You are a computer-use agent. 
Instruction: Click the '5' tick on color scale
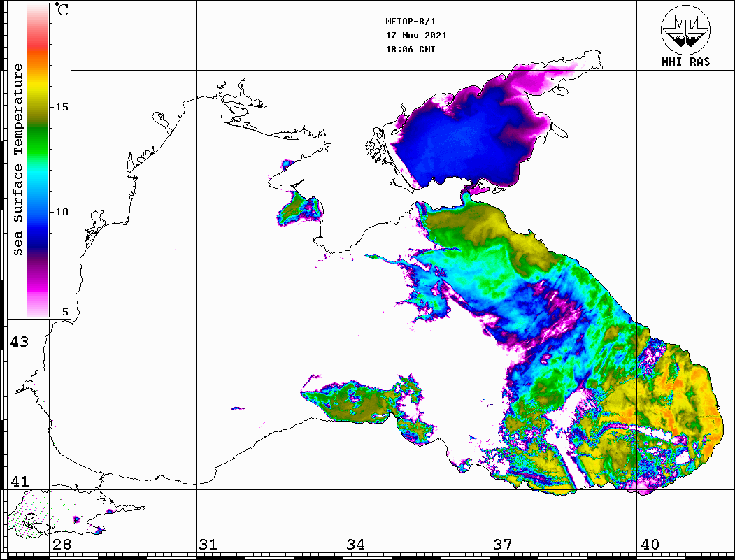[65, 312]
